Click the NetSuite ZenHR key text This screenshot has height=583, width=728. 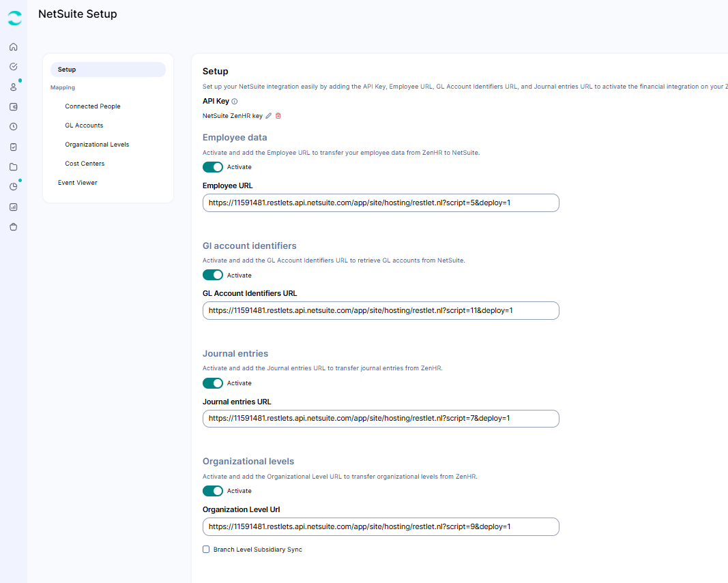233,116
